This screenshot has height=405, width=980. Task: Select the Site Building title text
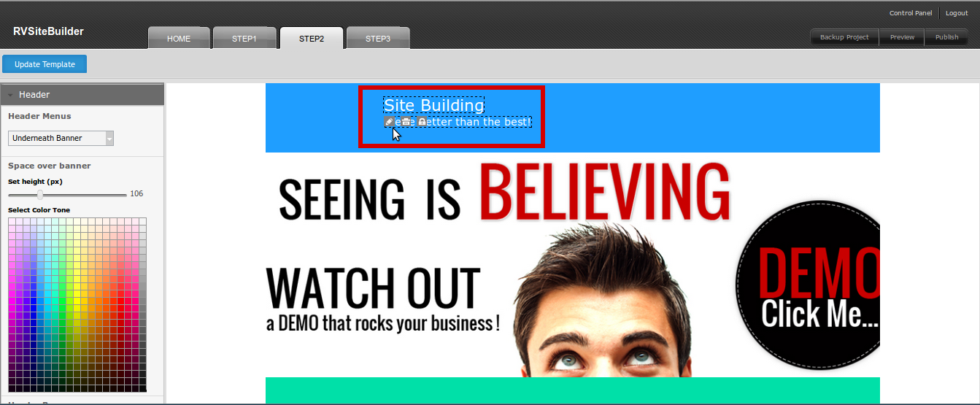[x=433, y=105]
